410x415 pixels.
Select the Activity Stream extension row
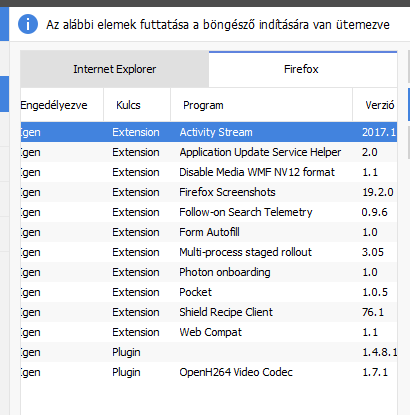[x=209, y=132]
